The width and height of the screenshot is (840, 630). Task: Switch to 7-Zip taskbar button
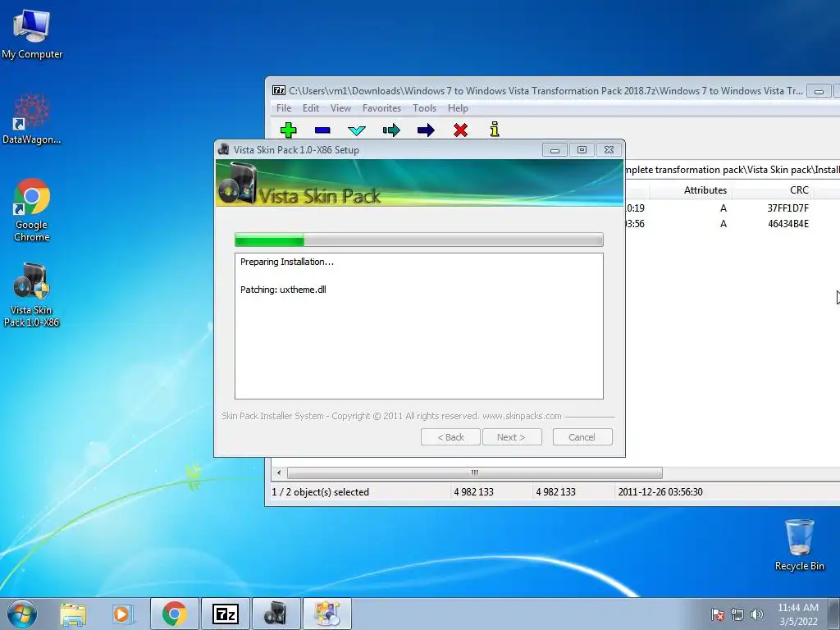[x=225, y=614]
